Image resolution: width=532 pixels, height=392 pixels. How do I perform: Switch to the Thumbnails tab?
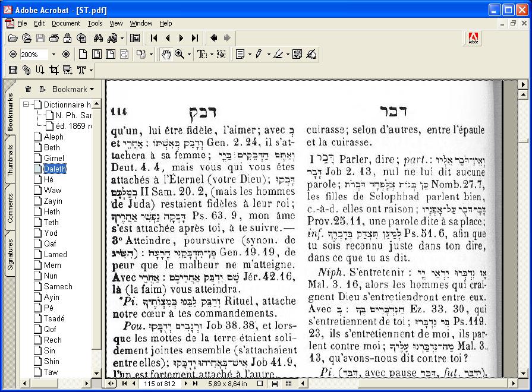(x=10, y=160)
